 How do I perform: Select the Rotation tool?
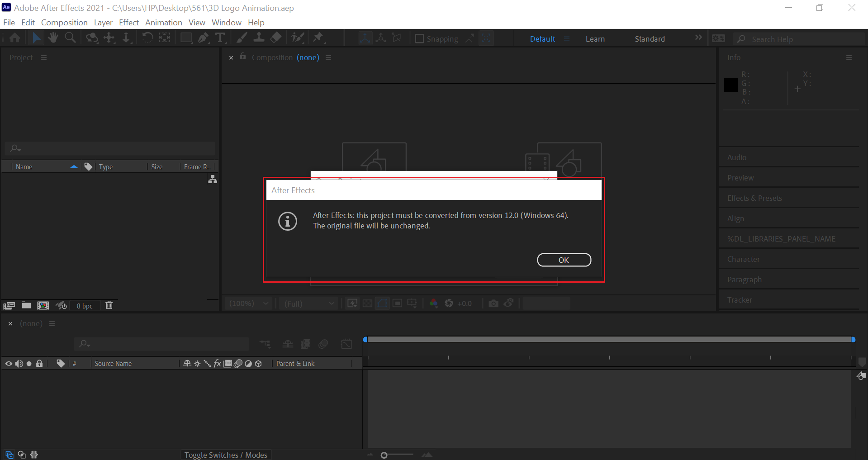(147, 38)
